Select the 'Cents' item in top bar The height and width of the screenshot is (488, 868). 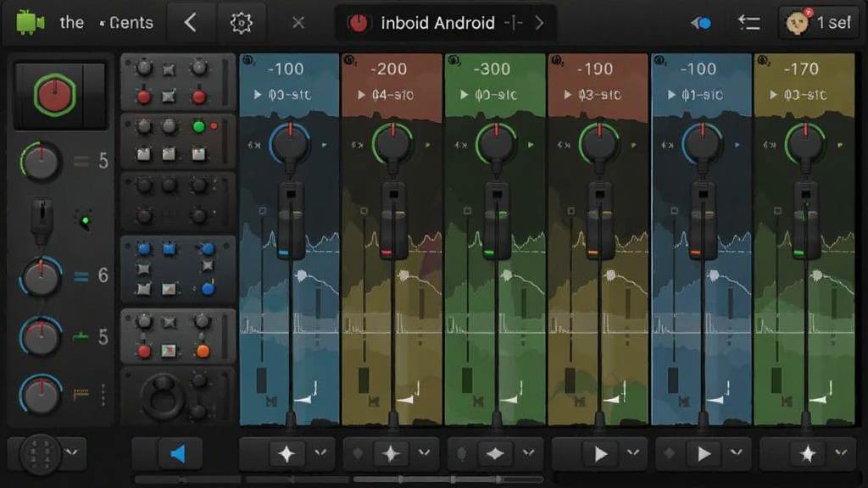(131, 23)
